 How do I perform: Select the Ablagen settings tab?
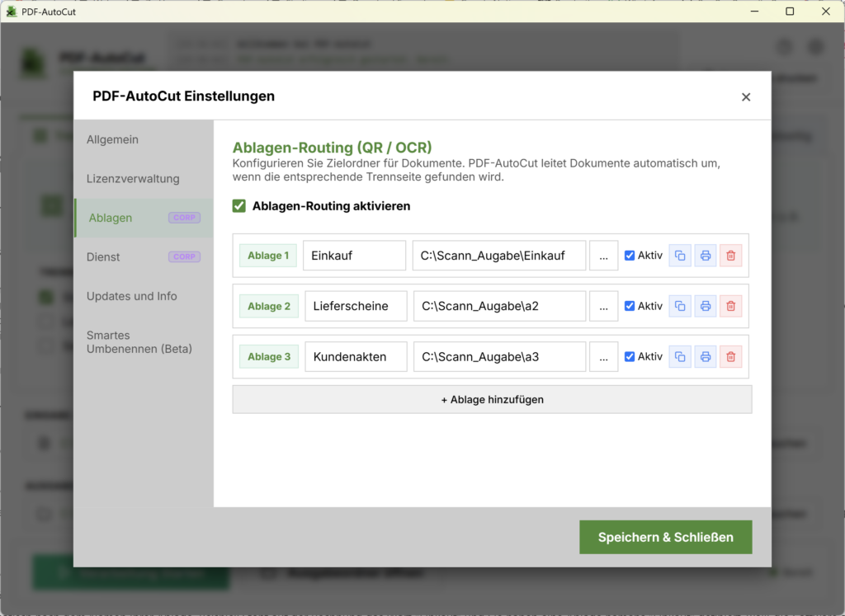[x=144, y=218]
